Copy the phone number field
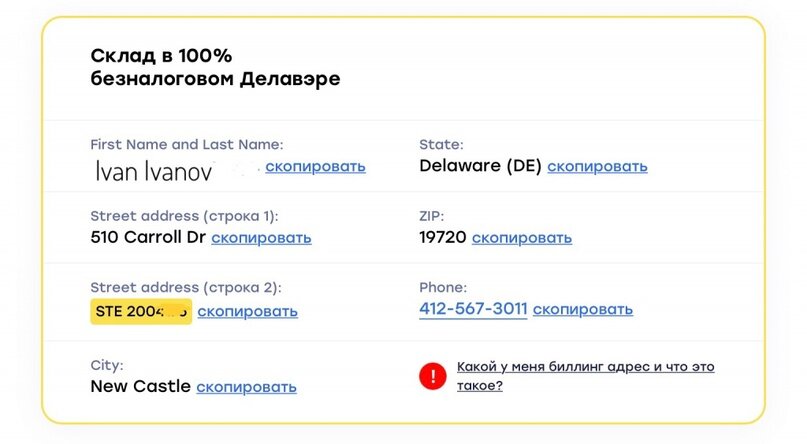 click(x=582, y=310)
